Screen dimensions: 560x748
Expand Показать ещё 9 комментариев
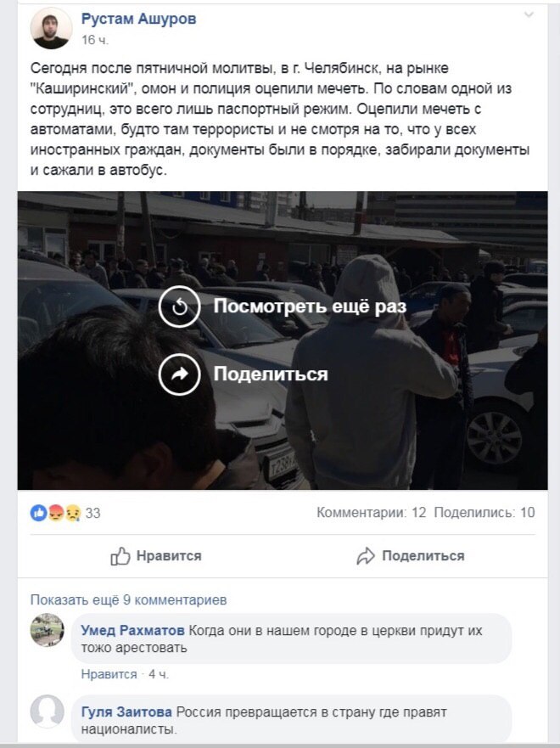[129, 599]
